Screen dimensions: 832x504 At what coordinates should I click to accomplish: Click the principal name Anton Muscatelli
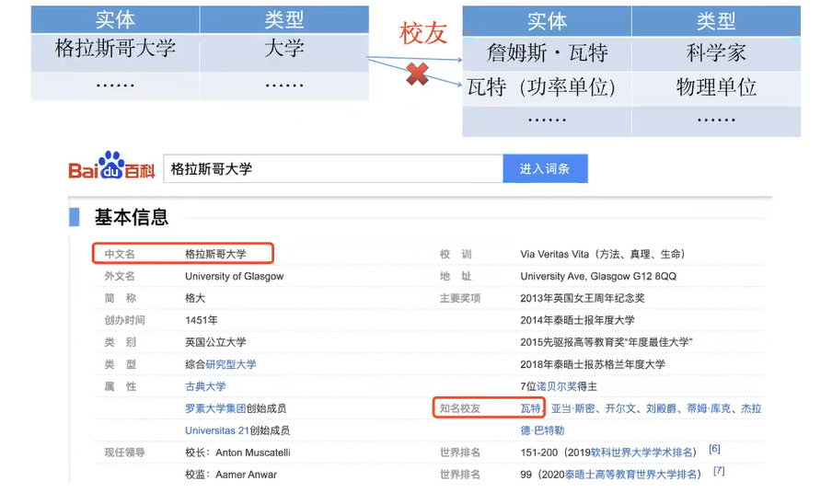click(x=252, y=452)
